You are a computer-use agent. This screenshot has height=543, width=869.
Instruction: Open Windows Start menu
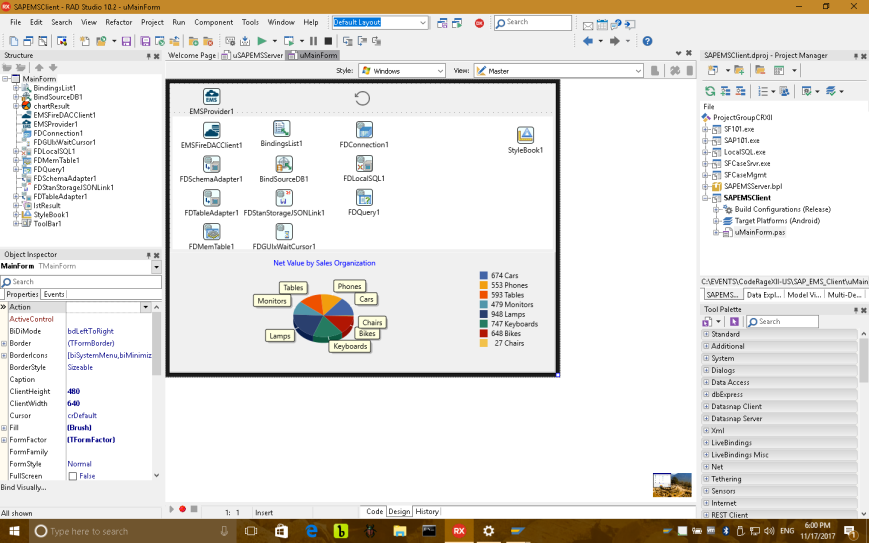click(14, 531)
